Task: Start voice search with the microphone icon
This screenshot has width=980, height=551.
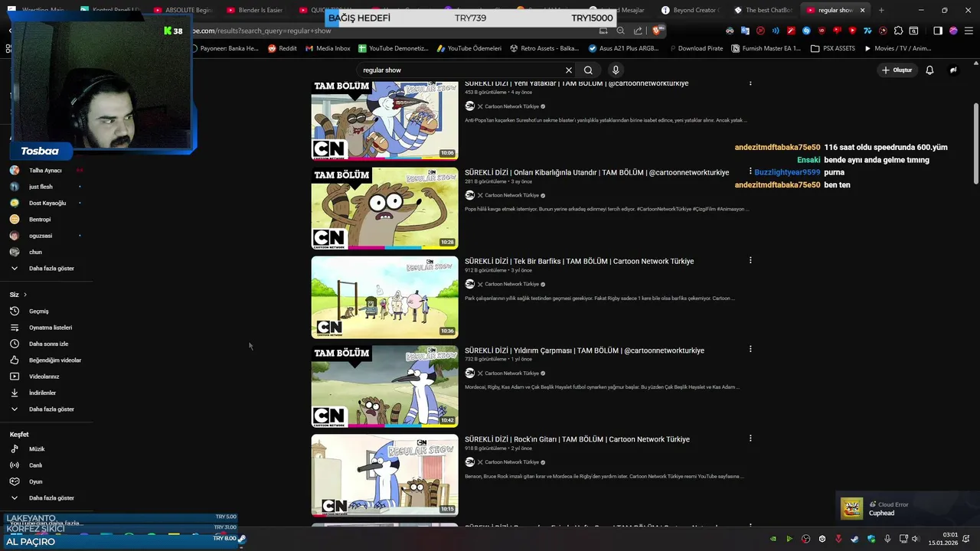Action: [616, 70]
